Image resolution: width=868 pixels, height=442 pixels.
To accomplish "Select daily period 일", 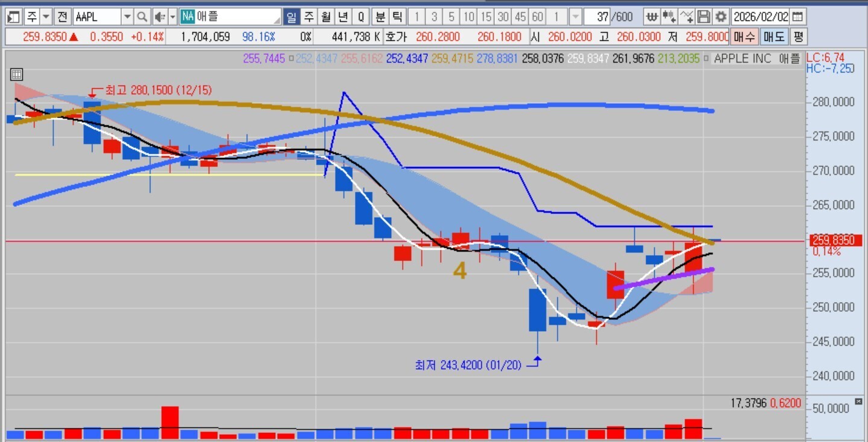I will coord(292,16).
